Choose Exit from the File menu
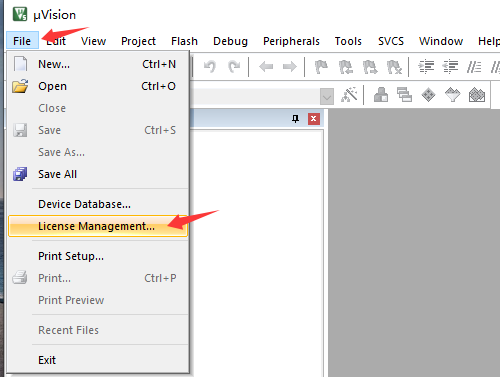The image size is (500, 377). (x=98, y=360)
